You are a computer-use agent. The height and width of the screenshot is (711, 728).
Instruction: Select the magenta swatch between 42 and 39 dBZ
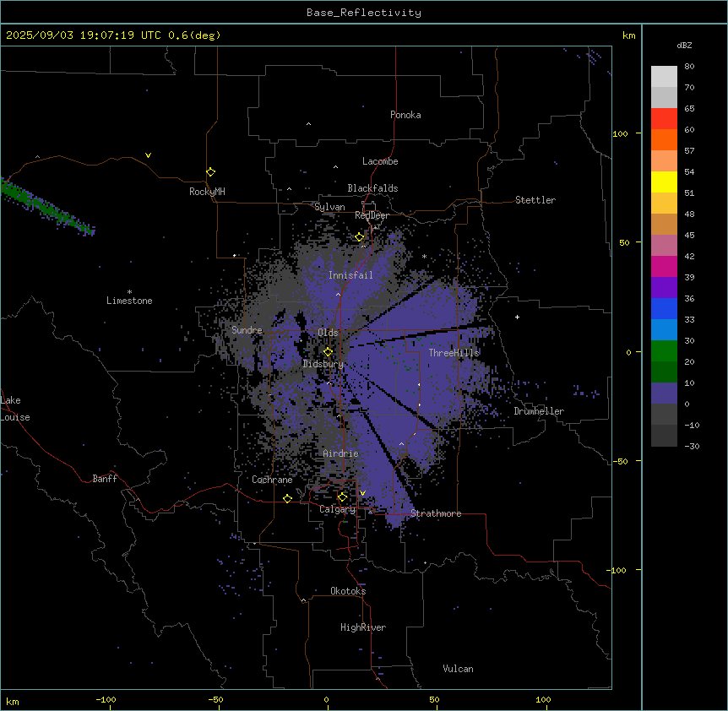664,266
